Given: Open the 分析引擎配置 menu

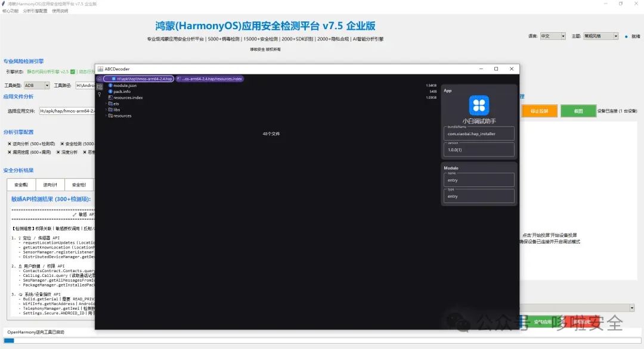Looking at the screenshot, I should pos(35,11).
